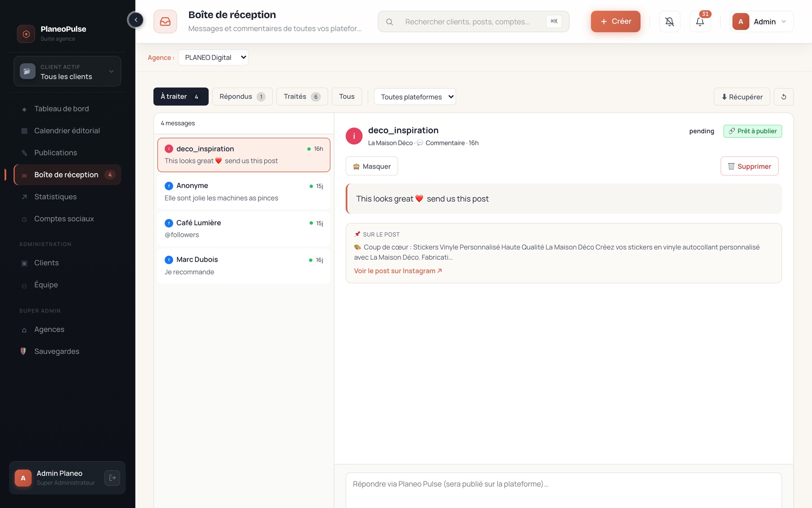Image resolution: width=812 pixels, height=508 pixels.
Task: Click the Facebook icon on Anonyme row
Action: (x=169, y=186)
